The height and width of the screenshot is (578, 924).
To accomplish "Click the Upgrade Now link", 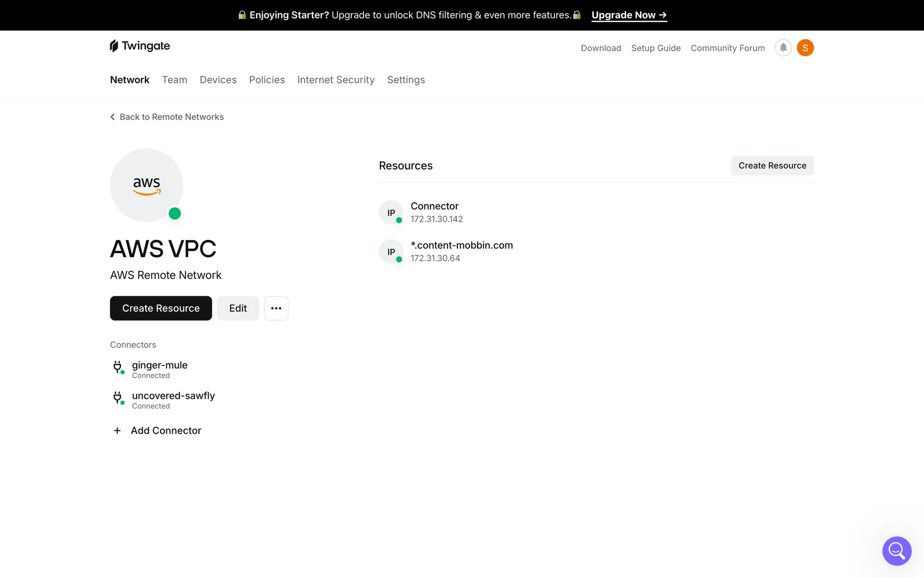I will [629, 15].
